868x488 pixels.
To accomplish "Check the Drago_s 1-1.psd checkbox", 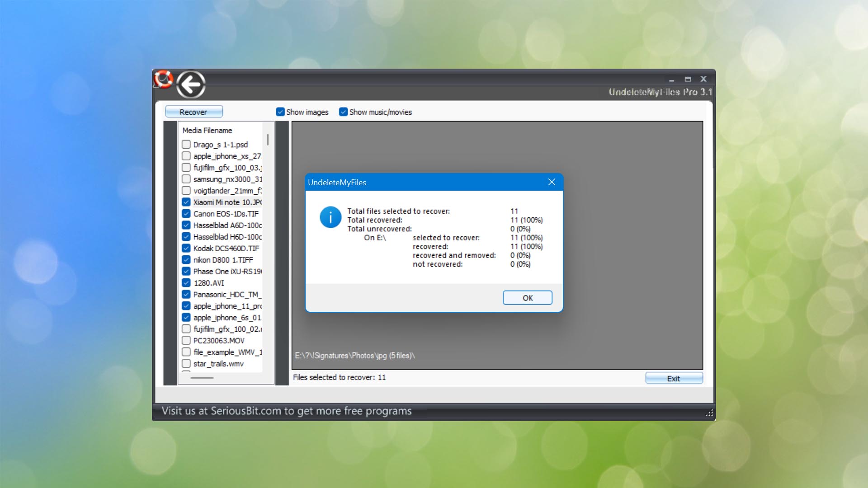I will tap(186, 144).
